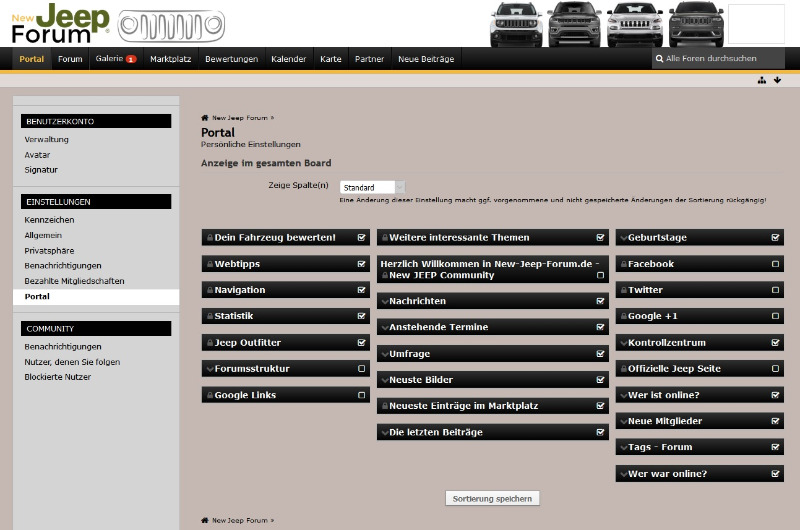Click the lock icon on the Statistik block
Image resolution: width=800 pixels, height=530 pixels.
[208, 316]
